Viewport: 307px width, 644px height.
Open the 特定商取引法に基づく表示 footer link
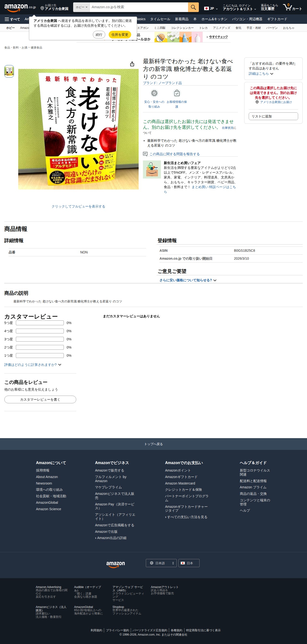click(x=203, y=630)
